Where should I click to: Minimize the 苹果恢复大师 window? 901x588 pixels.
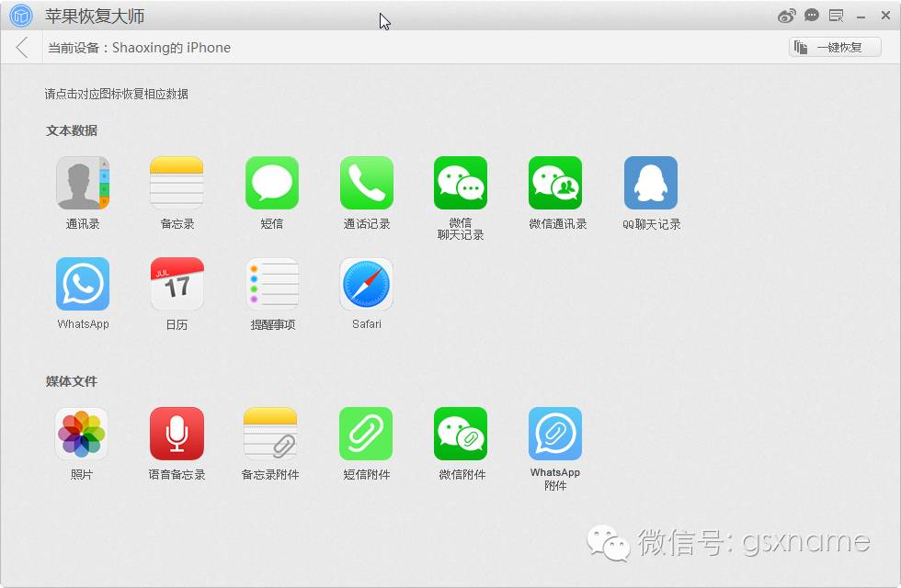coord(861,17)
